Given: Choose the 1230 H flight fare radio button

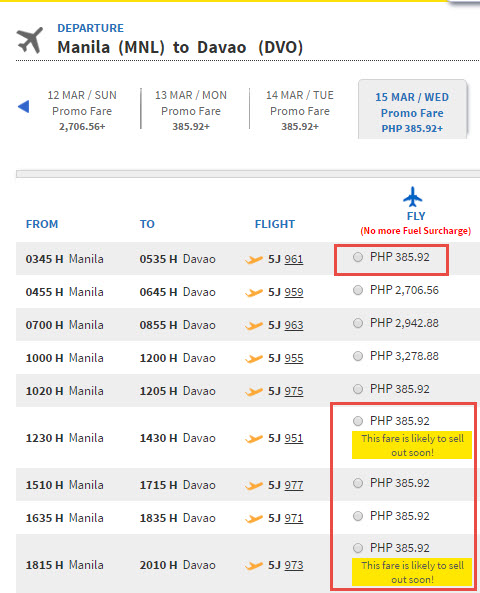Looking at the screenshot, I should pyautogui.click(x=358, y=421).
